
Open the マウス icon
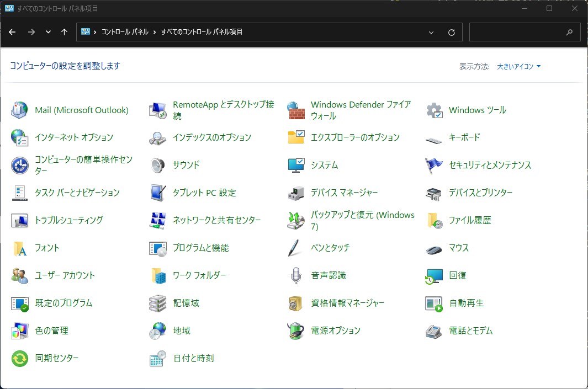434,248
